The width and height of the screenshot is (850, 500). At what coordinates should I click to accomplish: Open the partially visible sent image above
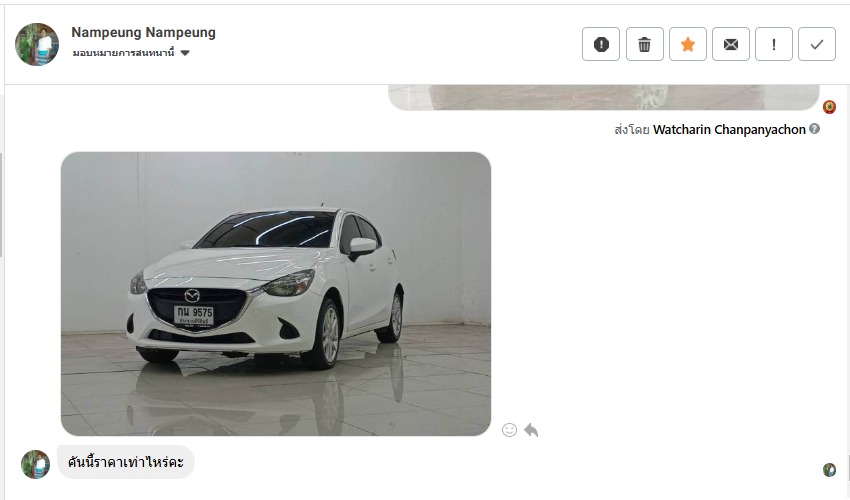pyautogui.click(x=603, y=98)
